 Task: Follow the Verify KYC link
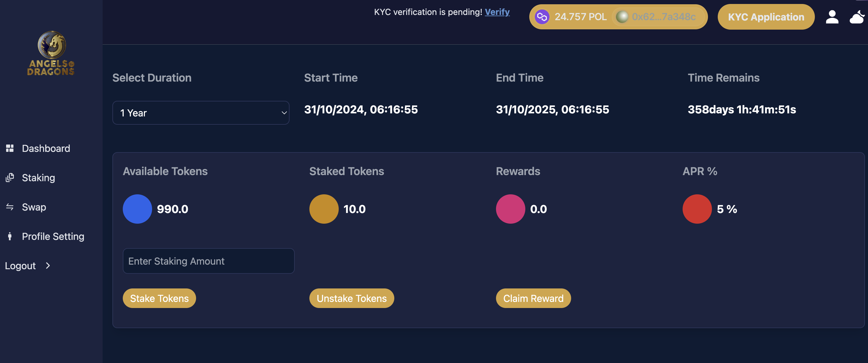497,12
